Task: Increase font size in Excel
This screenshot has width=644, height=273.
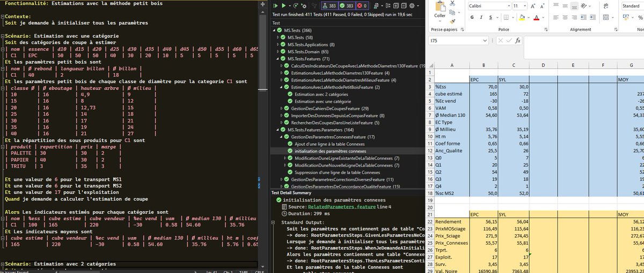Action: tap(533, 6)
